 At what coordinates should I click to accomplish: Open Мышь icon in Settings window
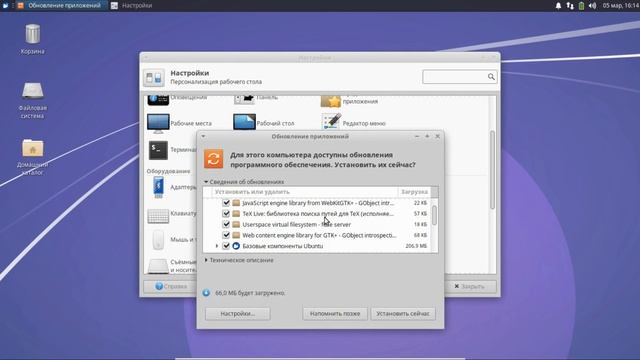(x=158, y=240)
